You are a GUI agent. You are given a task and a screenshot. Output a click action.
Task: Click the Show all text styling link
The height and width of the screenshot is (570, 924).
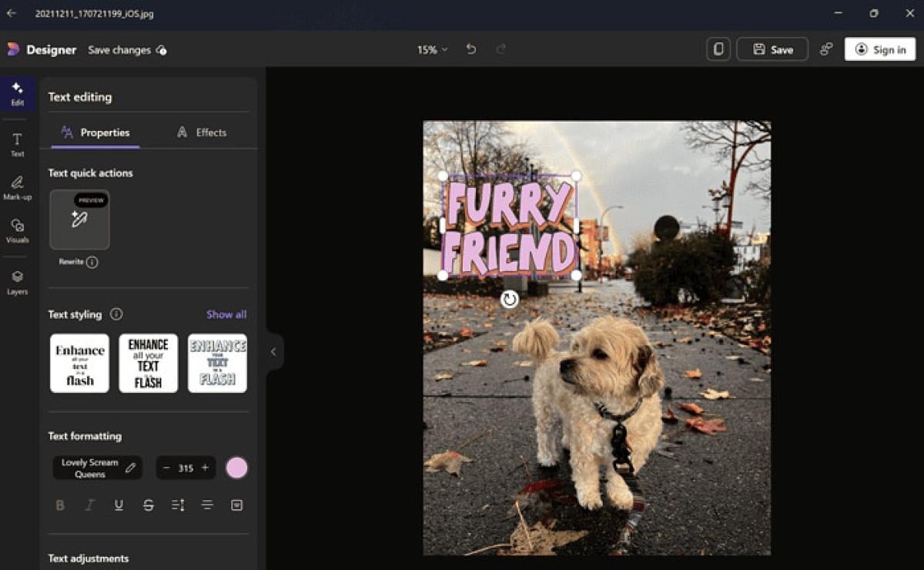point(226,314)
